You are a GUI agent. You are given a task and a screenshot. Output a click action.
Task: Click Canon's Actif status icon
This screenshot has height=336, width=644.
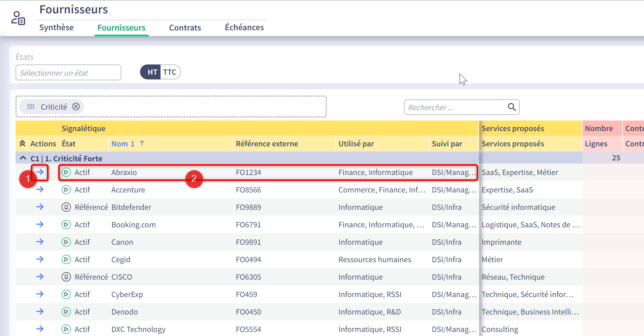pos(66,242)
